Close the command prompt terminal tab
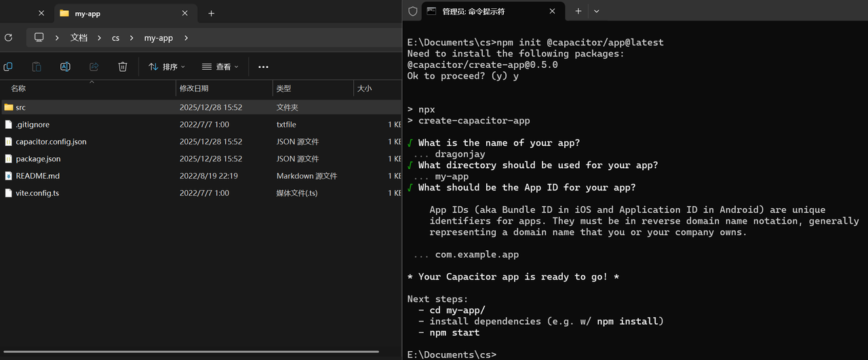Screen dimensions: 868x360 [x=553, y=12]
